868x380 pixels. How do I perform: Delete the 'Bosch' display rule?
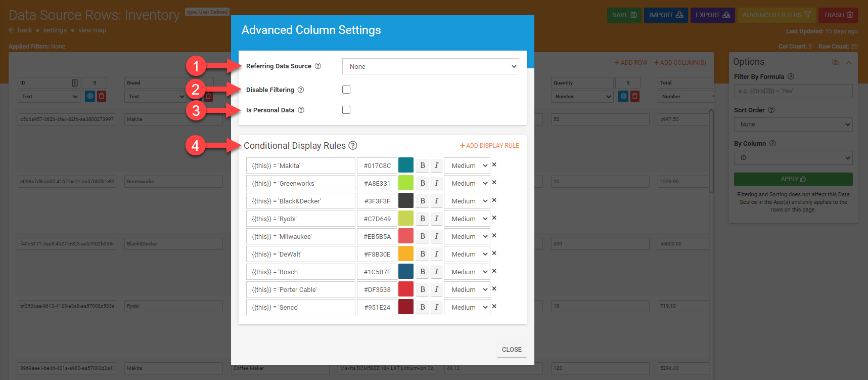tap(494, 271)
